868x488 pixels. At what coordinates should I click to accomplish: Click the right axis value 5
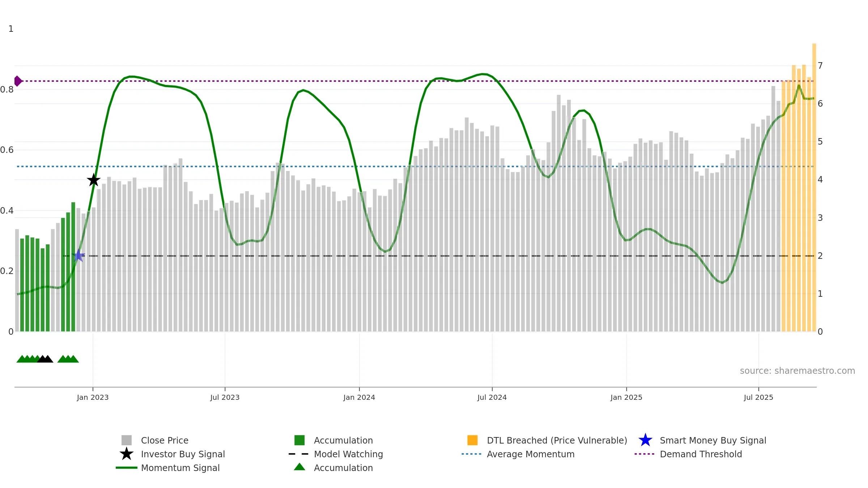point(820,142)
